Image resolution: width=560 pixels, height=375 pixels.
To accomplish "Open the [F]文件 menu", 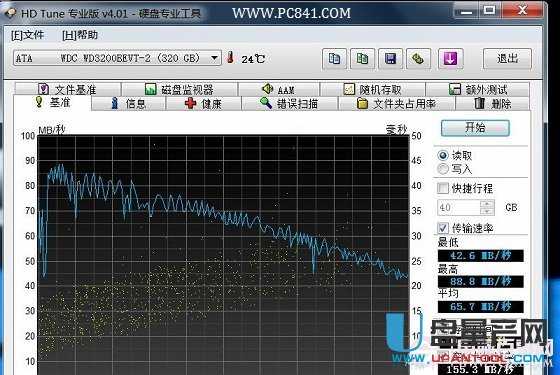I will click(x=28, y=35).
